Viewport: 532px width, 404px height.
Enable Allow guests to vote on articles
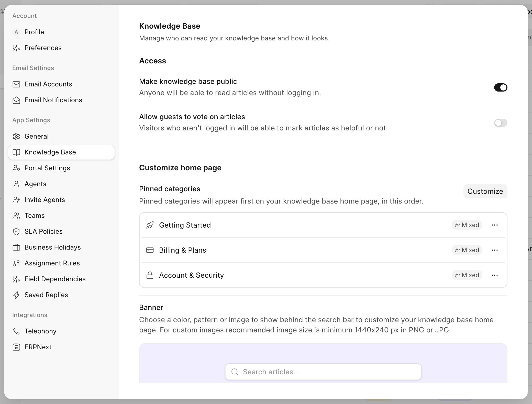pos(501,123)
